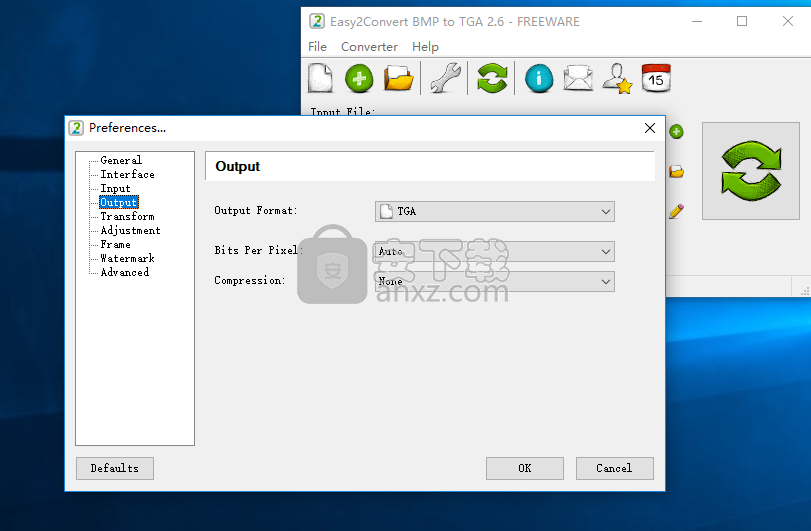
Task: Select Frame in preferences tree
Action: 115,244
